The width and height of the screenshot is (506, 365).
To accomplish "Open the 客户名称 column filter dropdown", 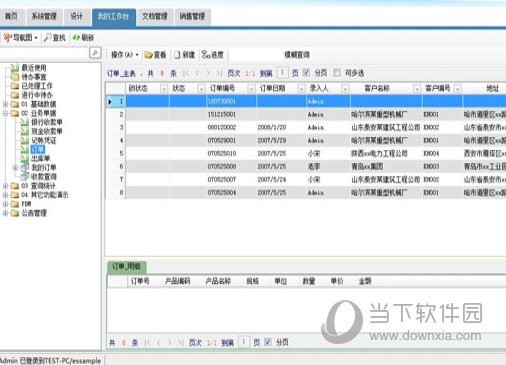I will coord(417,89).
